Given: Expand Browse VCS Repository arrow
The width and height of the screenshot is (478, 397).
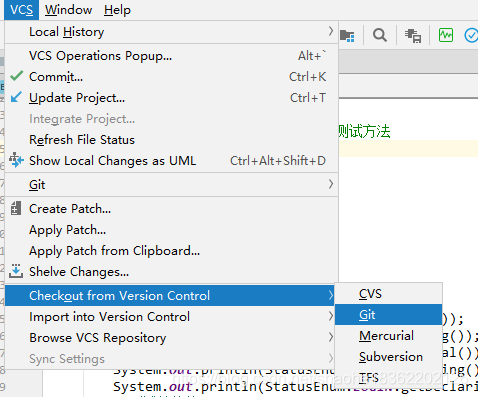Looking at the screenshot, I should point(330,337).
